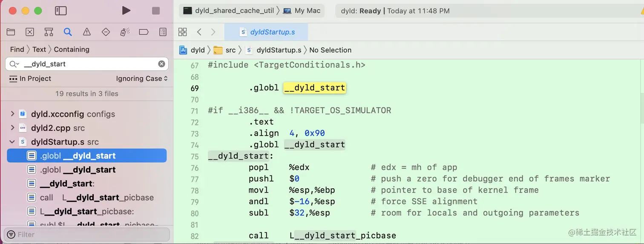This screenshot has width=644, height=244.
Task: Click Text in the search path
Action: [x=39, y=49]
